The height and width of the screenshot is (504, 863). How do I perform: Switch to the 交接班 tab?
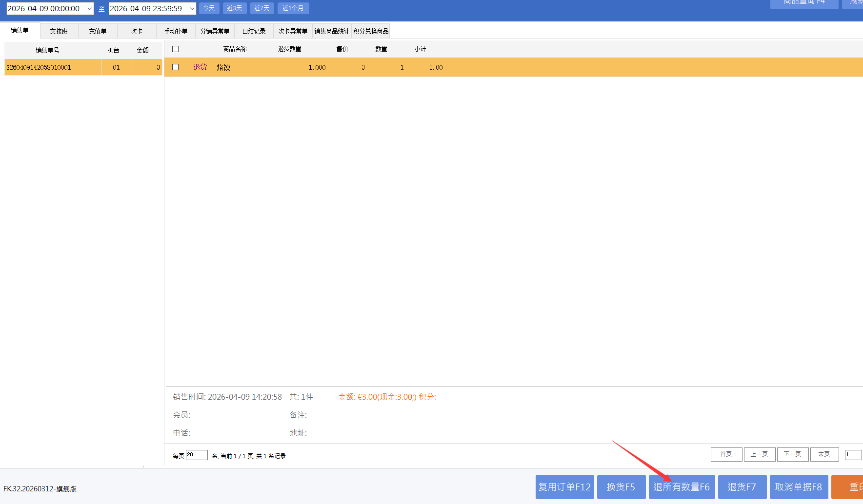[59, 31]
